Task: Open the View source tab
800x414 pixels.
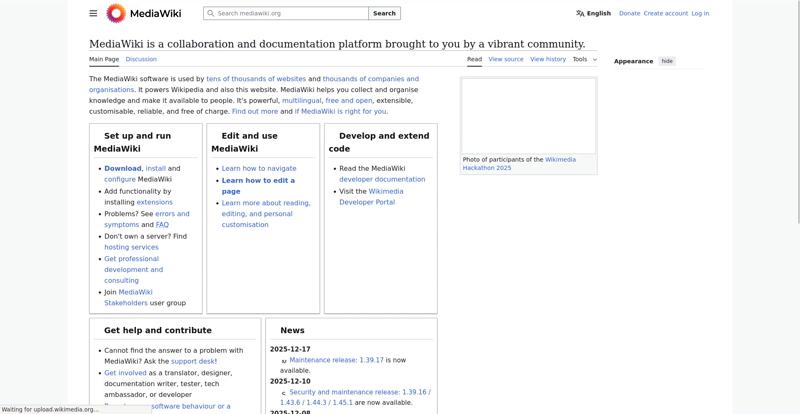Action: tap(505, 59)
